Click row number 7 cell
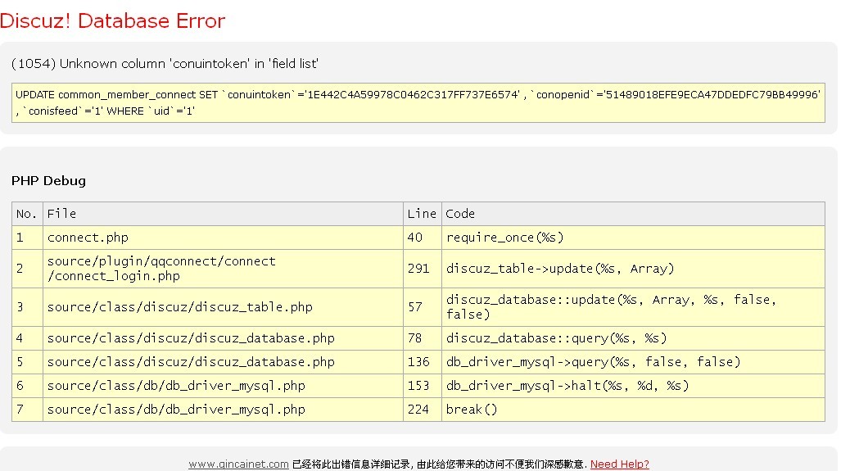The height and width of the screenshot is (471, 868). (x=27, y=410)
